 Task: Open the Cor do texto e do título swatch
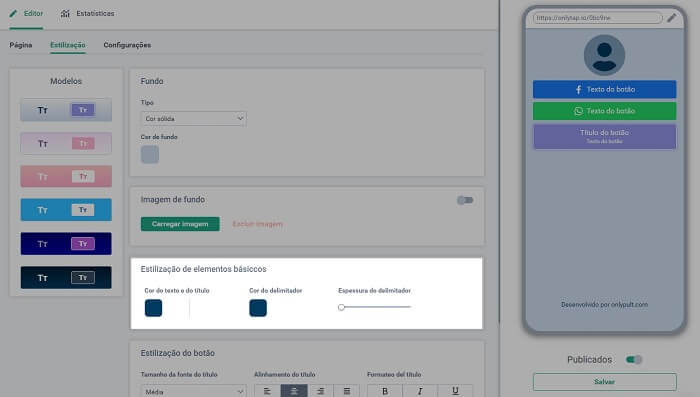(x=153, y=308)
